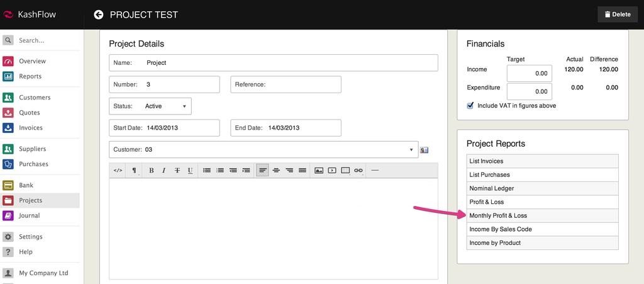Insert a table via the editor toolbar

pyautogui.click(x=345, y=170)
